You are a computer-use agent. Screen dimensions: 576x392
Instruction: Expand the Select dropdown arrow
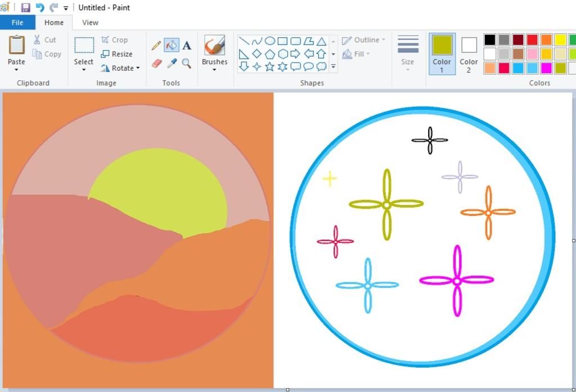point(84,70)
